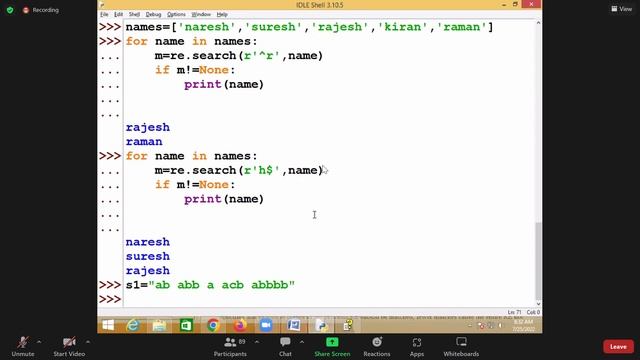Image resolution: width=640 pixels, height=360 pixels.
Task: Expand video options arrow beside Start Video
Action: click(x=88, y=342)
